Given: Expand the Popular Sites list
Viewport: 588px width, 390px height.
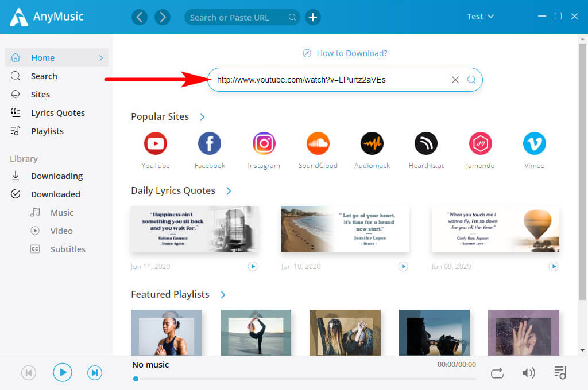Looking at the screenshot, I should (202, 116).
